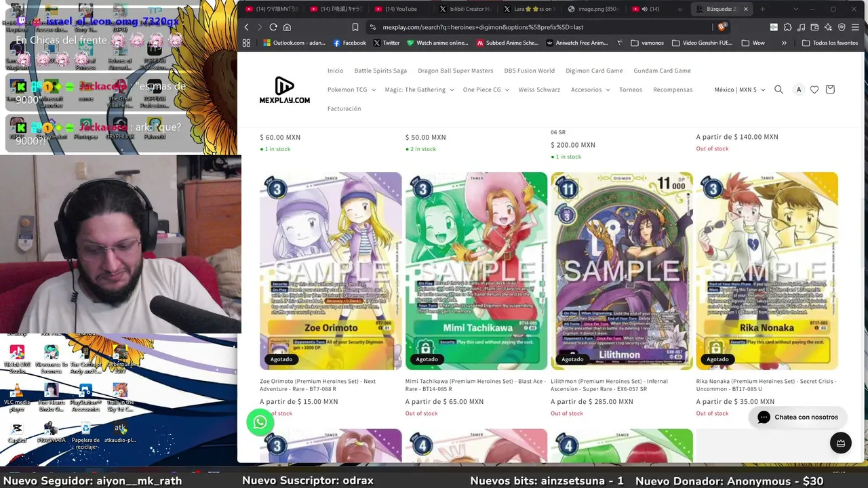This screenshot has width=868, height=488.
Task: Click the Chatea con nosotros button
Action: [797, 417]
